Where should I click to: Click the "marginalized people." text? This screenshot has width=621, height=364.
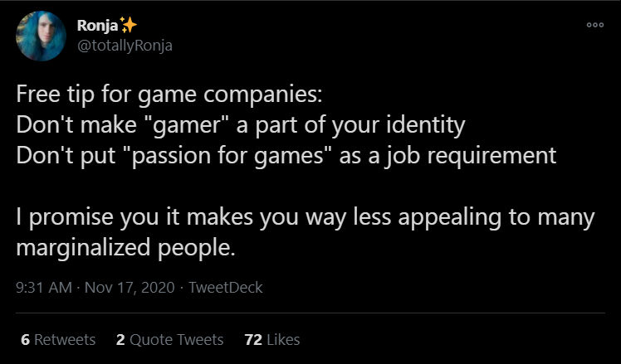(x=126, y=248)
